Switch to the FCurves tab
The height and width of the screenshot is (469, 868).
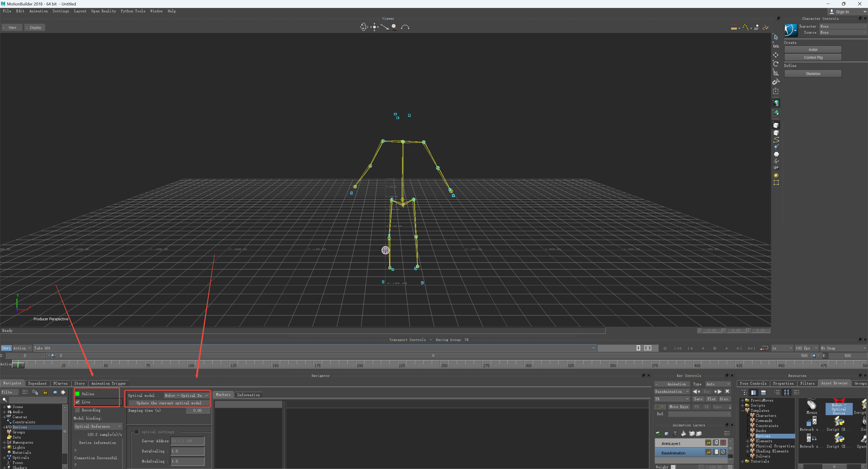point(60,383)
